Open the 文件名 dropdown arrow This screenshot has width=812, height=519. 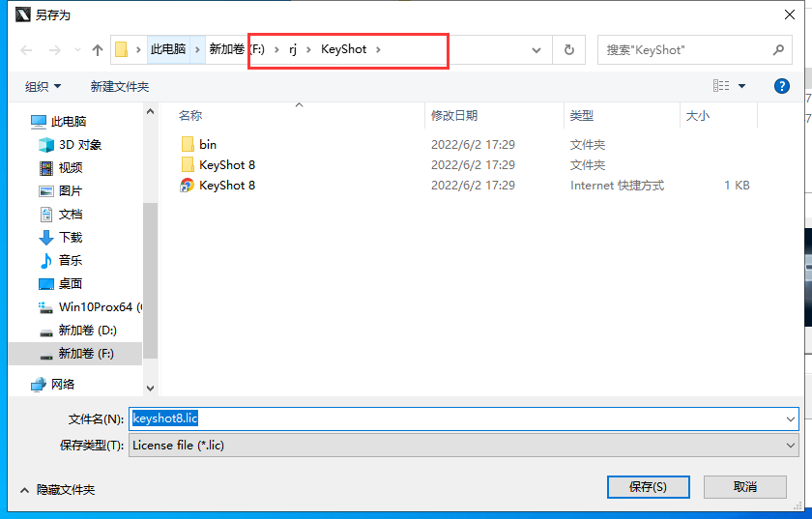point(791,418)
